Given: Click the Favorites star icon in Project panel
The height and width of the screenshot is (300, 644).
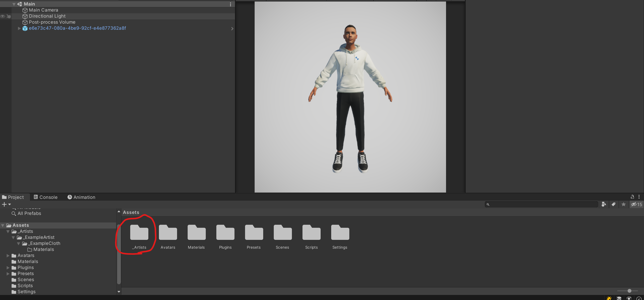Looking at the screenshot, I should point(623,204).
